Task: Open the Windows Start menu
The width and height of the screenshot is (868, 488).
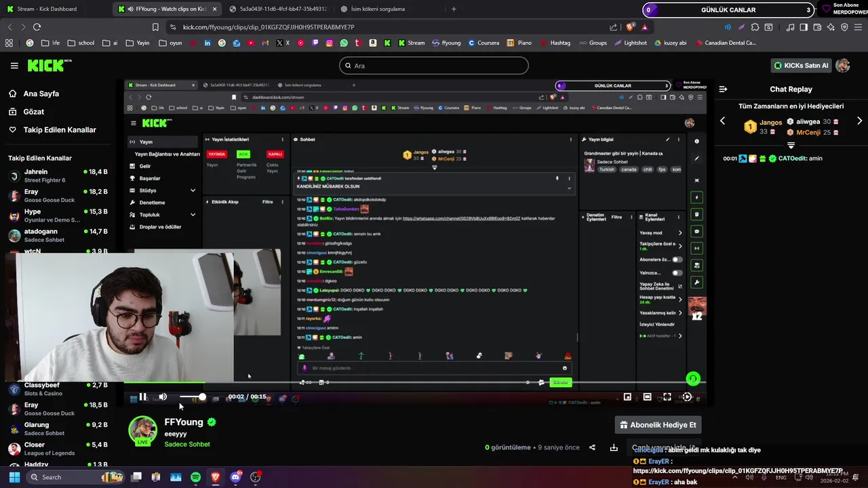Action: (14, 477)
